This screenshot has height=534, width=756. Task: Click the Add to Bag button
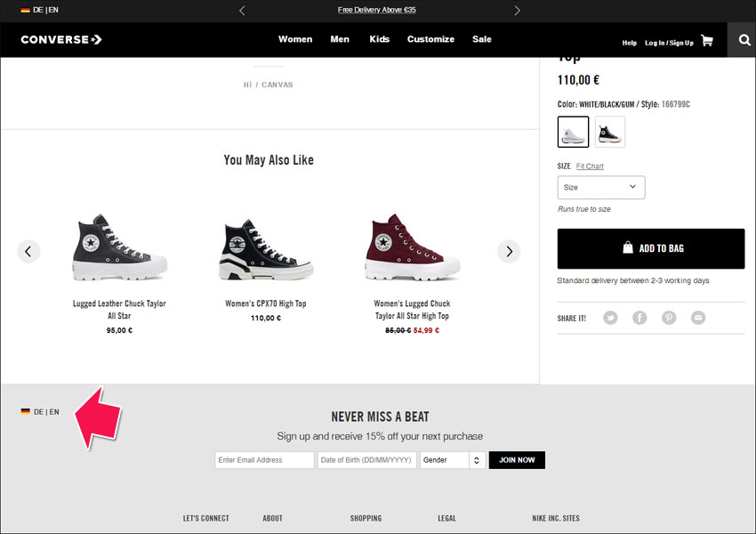coord(651,248)
